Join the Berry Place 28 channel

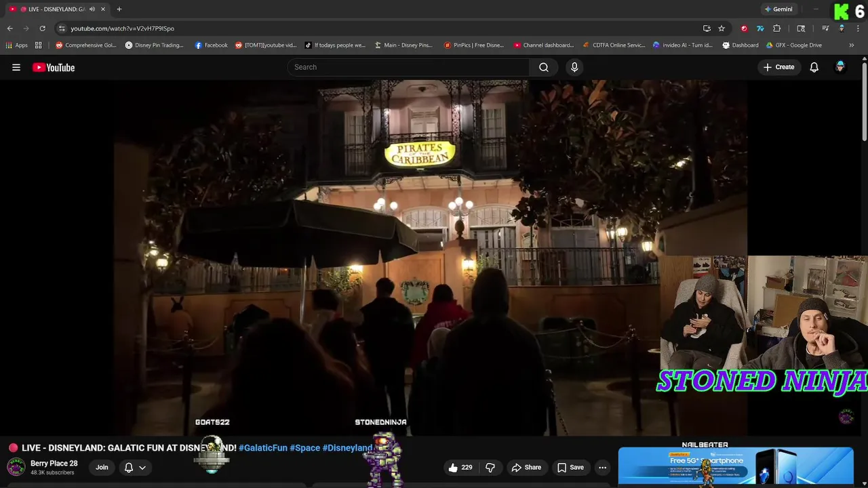pyautogui.click(x=102, y=467)
